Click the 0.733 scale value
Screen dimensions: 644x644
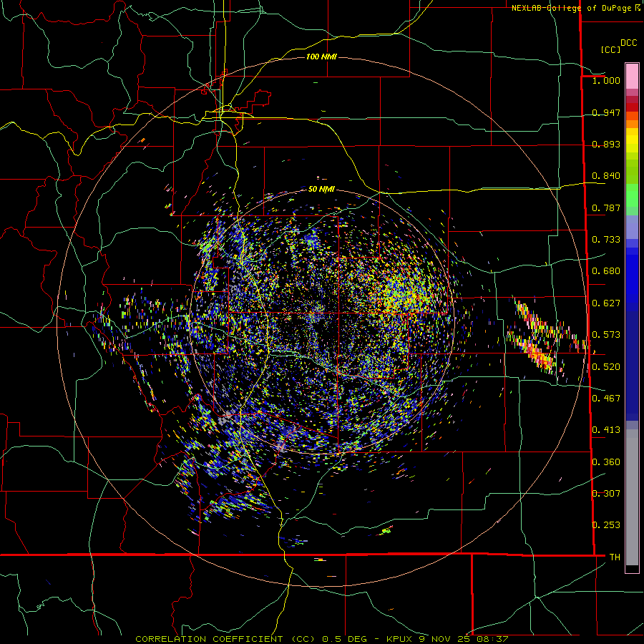click(606, 240)
